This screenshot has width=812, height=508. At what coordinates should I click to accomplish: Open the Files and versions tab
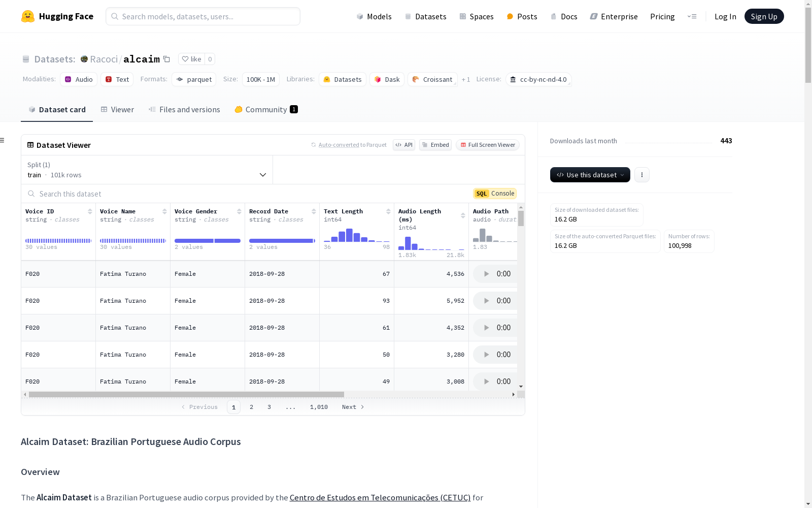[184, 110]
